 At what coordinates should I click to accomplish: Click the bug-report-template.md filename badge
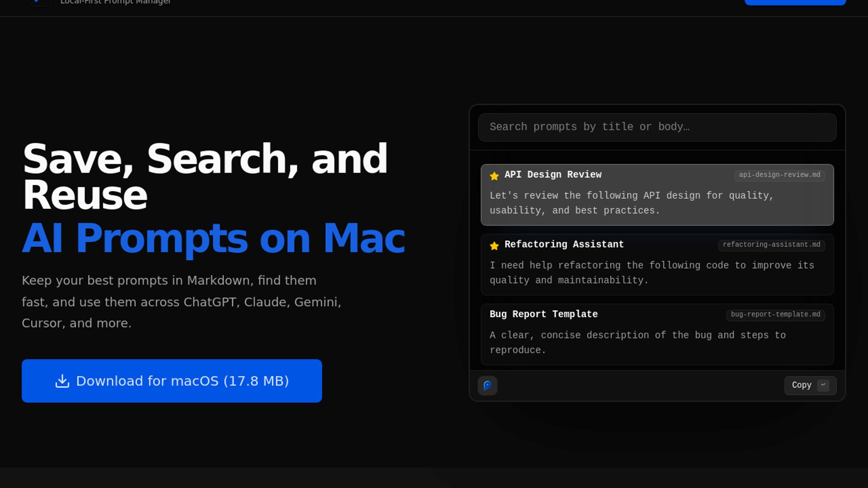(775, 314)
